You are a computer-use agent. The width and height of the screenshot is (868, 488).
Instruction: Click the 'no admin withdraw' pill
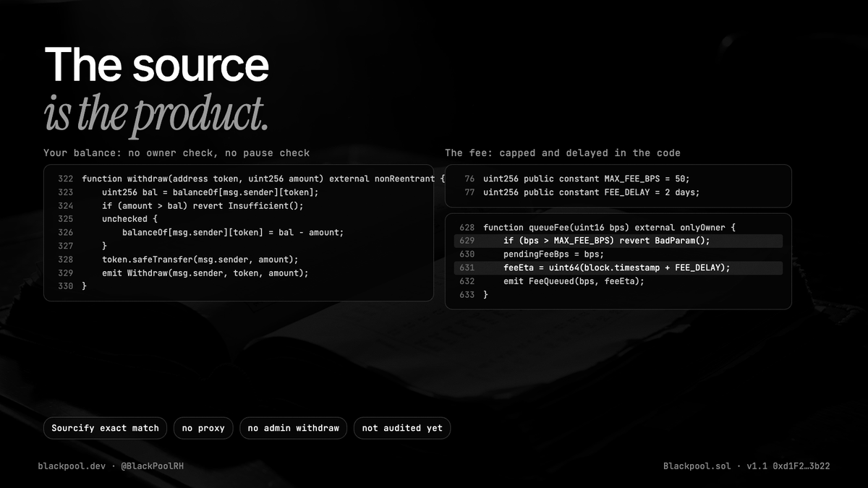(293, 428)
